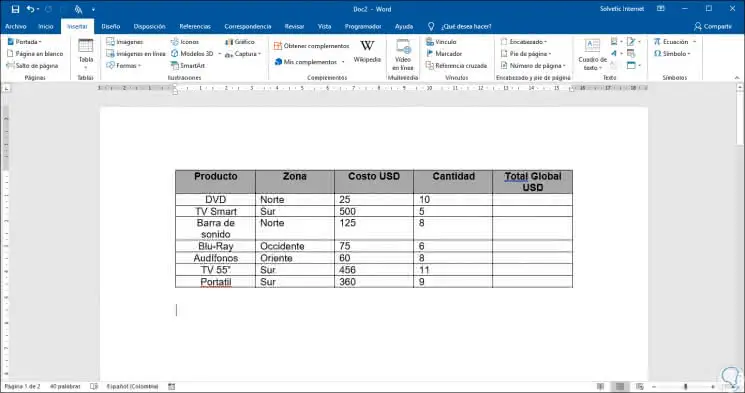Click the Iconos button in Ilustraciones
This screenshot has width=745, height=393.
click(185, 42)
